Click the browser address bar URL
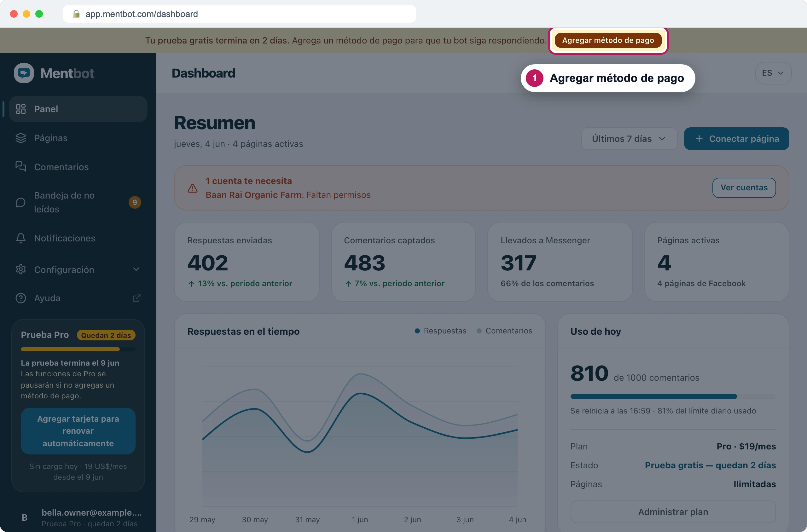Viewport: 807px width, 532px height. click(142, 14)
